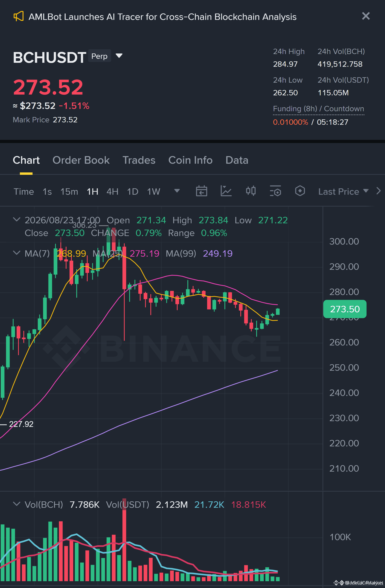Select the 4H interval

[x=112, y=191]
